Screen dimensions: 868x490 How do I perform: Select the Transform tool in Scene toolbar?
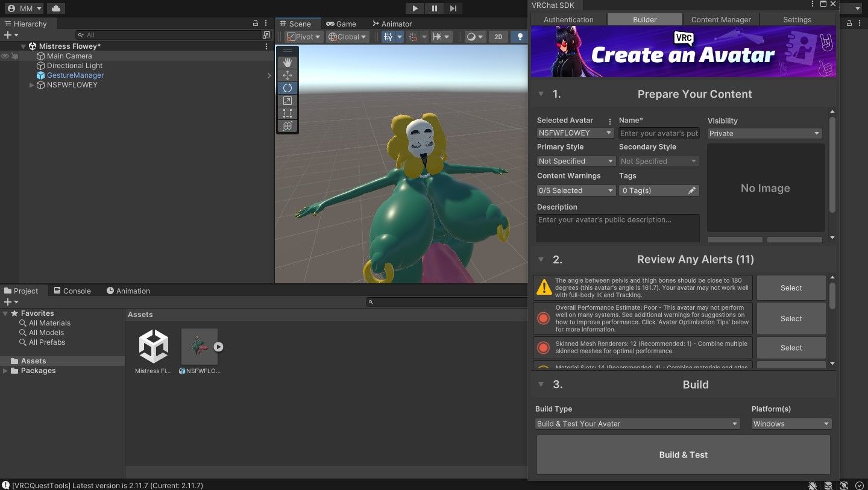point(288,126)
